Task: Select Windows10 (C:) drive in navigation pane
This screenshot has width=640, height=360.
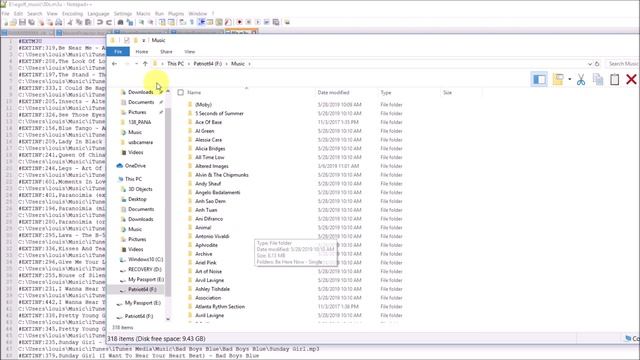Action: 145,259
